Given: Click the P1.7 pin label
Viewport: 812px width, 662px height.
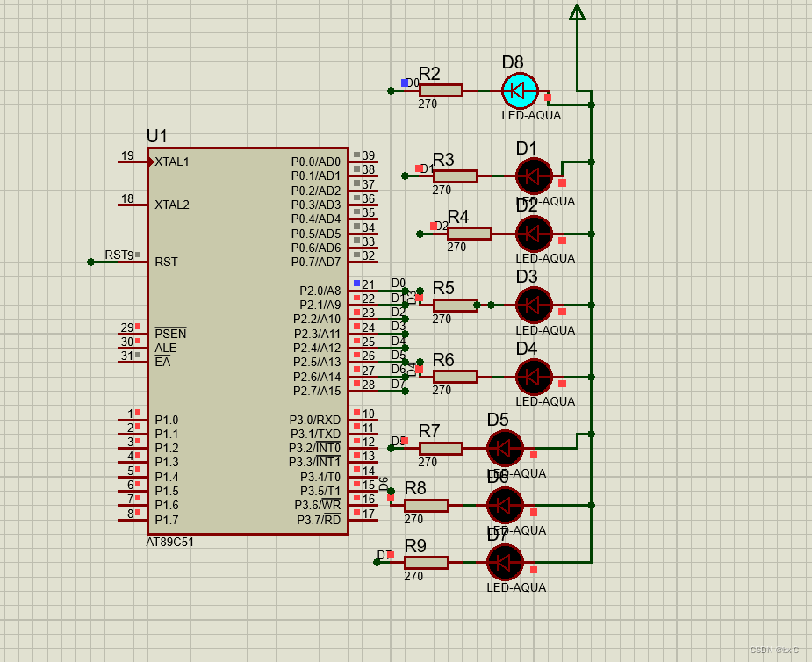Looking at the screenshot, I should [167, 520].
